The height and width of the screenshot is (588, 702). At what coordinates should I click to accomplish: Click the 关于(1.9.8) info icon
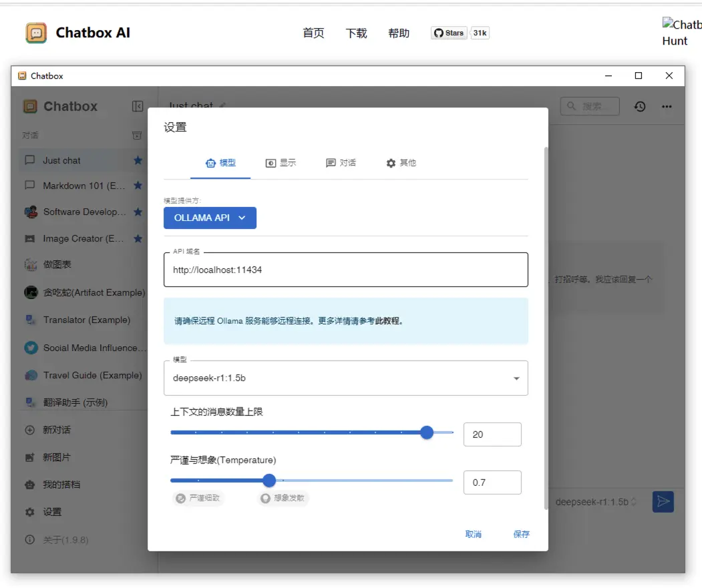tap(29, 539)
